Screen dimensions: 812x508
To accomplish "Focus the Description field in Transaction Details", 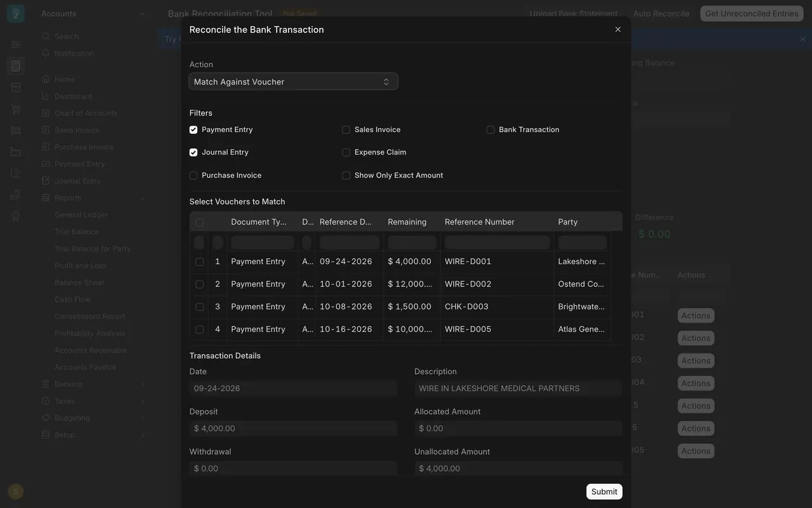I will 518,389.
